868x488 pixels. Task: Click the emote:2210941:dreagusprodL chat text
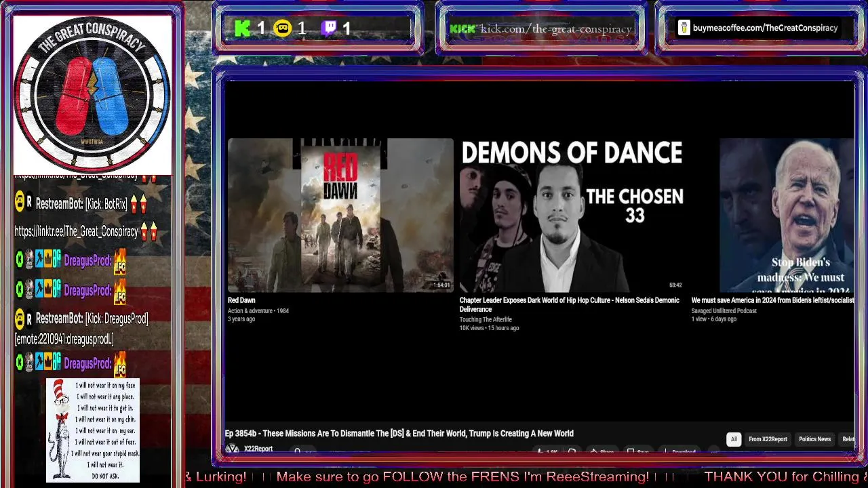(x=64, y=339)
